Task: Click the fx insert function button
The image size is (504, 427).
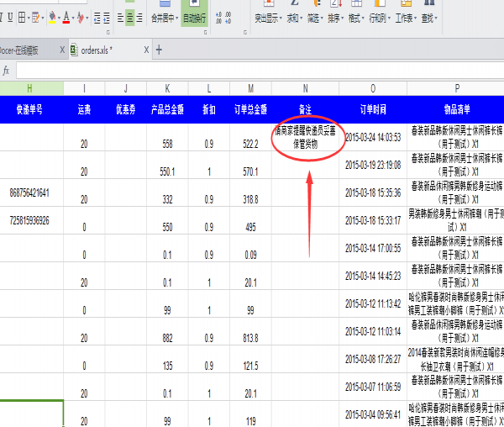Action: (6, 71)
